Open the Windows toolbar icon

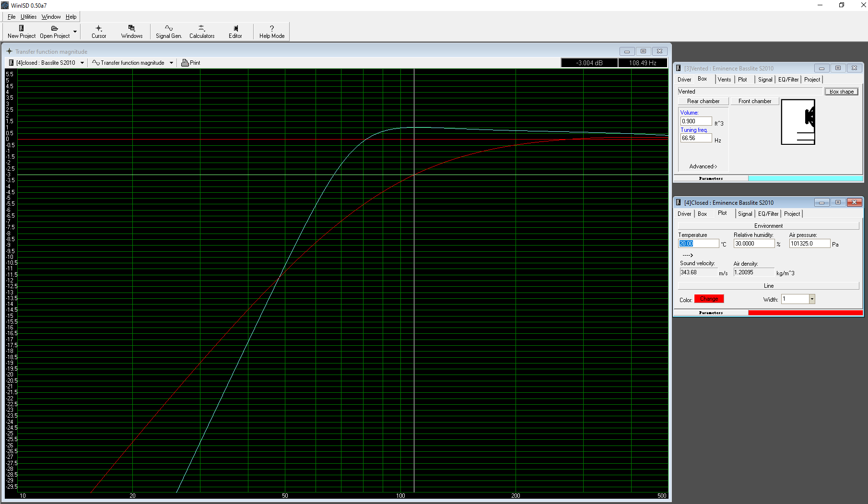coord(132,32)
